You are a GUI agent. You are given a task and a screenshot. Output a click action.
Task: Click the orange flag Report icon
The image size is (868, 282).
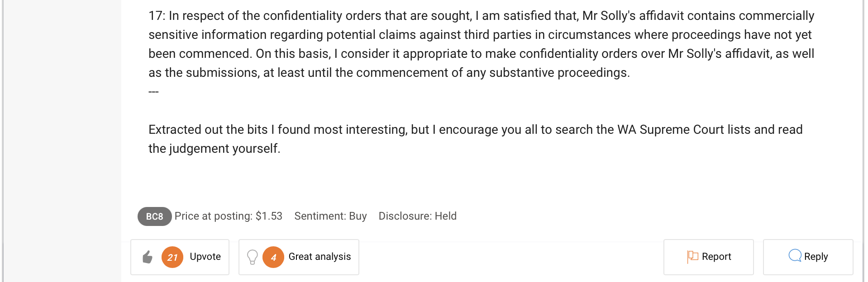[x=693, y=257]
